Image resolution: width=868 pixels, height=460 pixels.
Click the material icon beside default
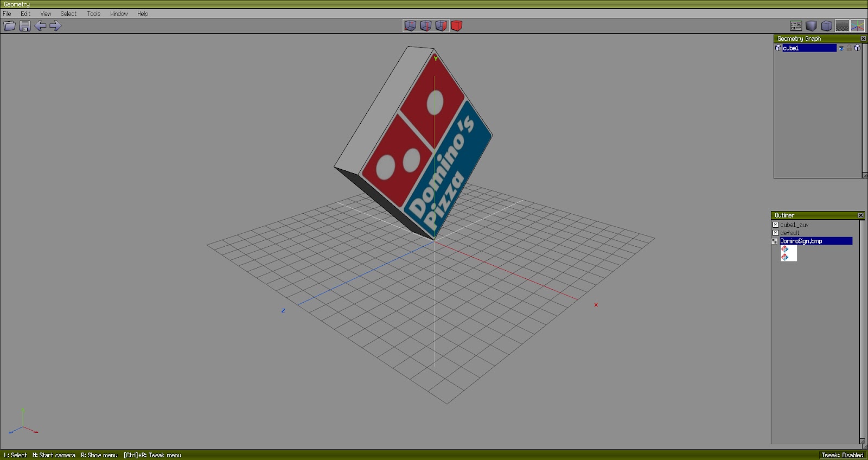pyautogui.click(x=775, y=233)
